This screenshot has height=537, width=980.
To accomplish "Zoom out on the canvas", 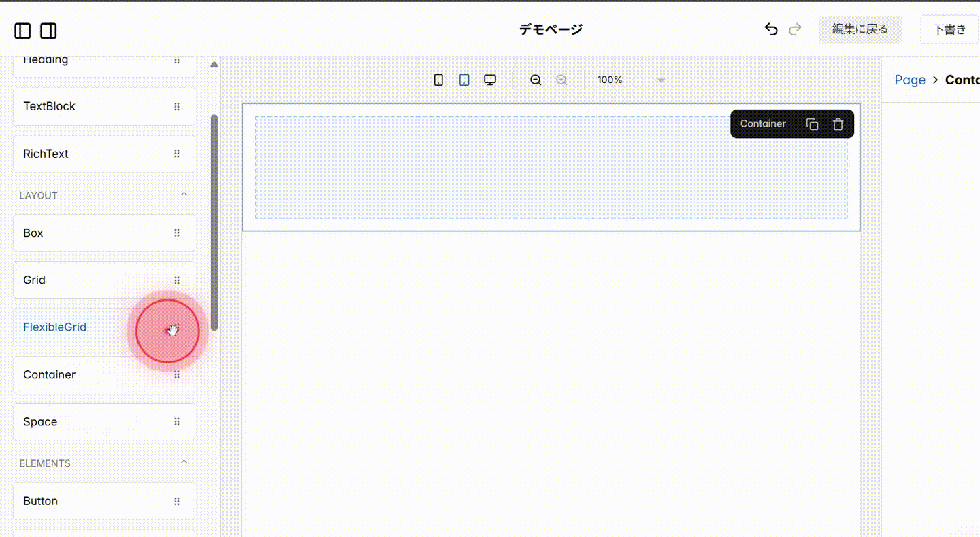I will (536, 80).
